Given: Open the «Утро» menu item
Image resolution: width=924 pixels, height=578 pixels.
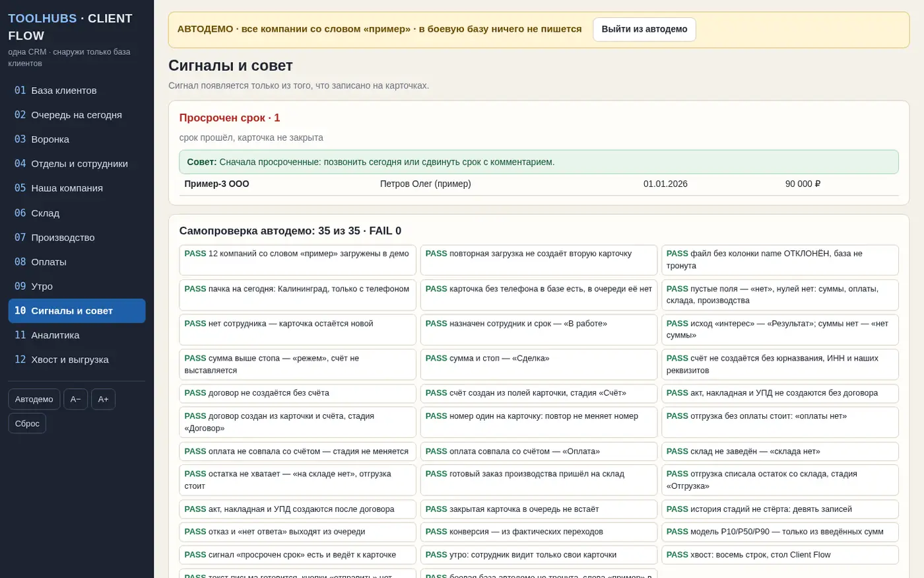Looking at the screenshot, I should tap(77, 286).
